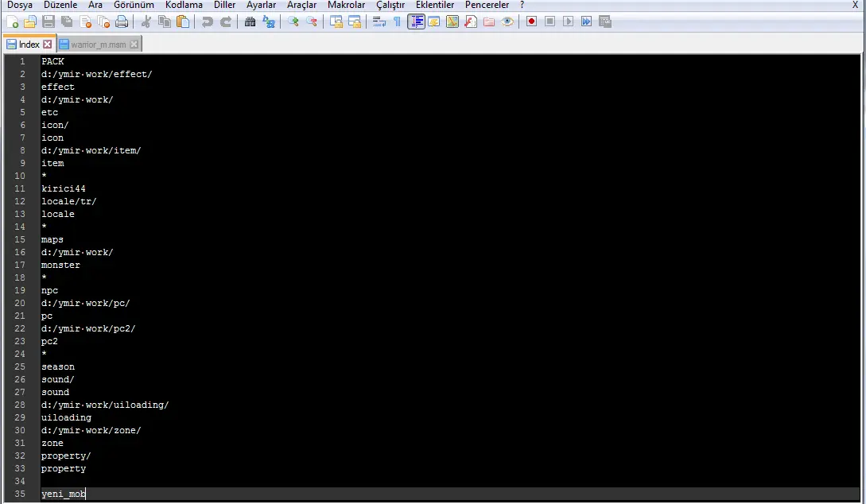Click the line reading kirici44
This screenshot has width=866, height=504.
63,188
